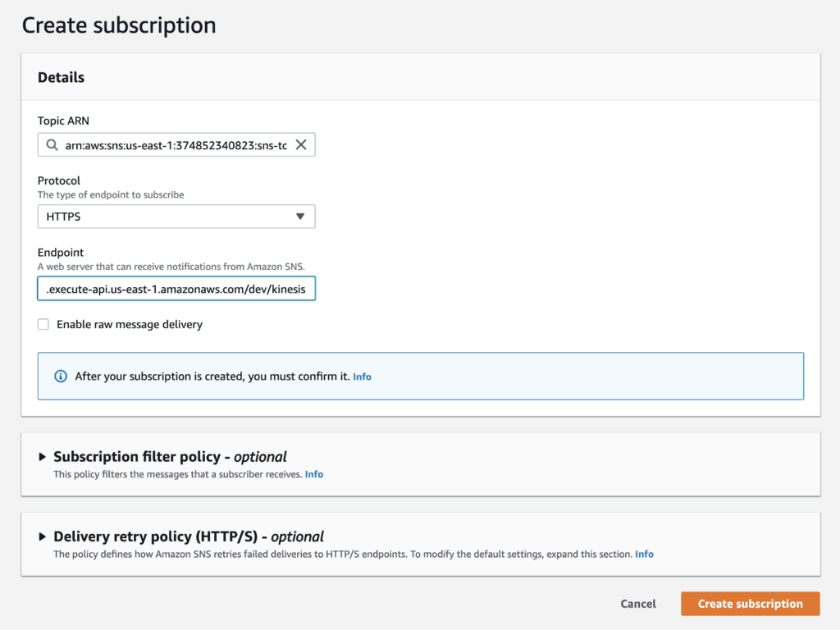Expand Delivery retry policy using its triangle
Viewport: 840px width, 630px height.
(43, 536)
